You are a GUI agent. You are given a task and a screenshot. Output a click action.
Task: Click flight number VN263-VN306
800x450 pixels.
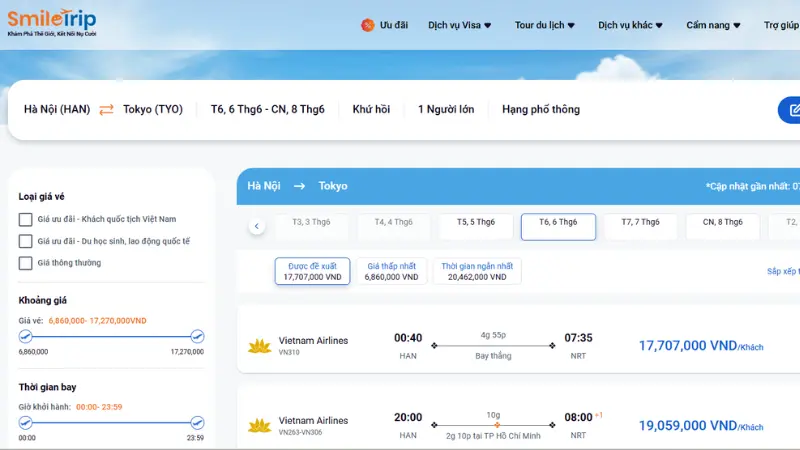point(300,432)
